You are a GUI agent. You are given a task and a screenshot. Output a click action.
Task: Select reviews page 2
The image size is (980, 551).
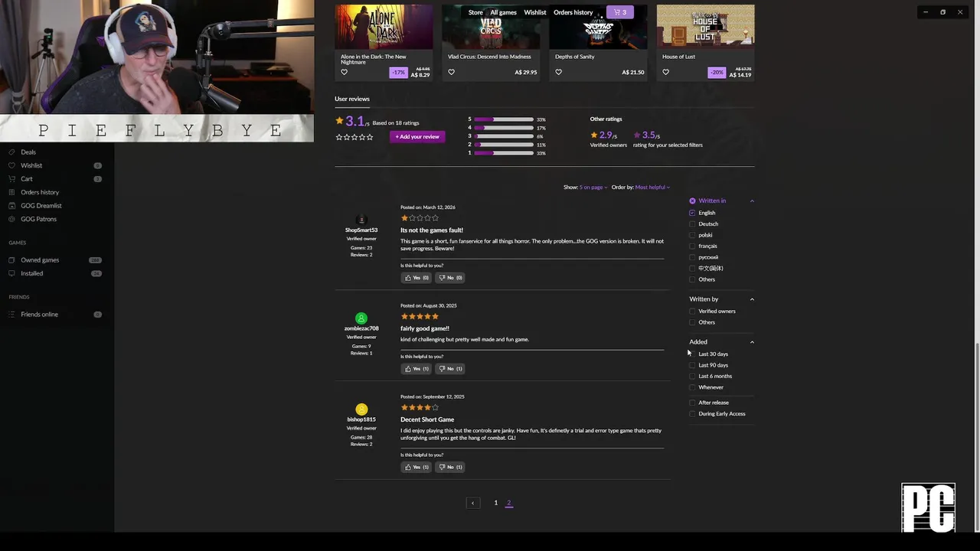click(x=508, y=503)
